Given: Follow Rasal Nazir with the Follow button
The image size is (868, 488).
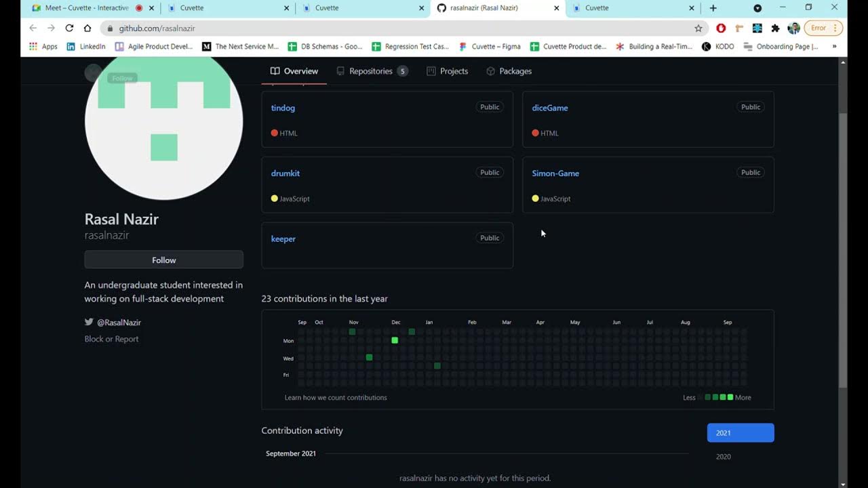Looking at the screenshot, I should (x=163, y=260).
